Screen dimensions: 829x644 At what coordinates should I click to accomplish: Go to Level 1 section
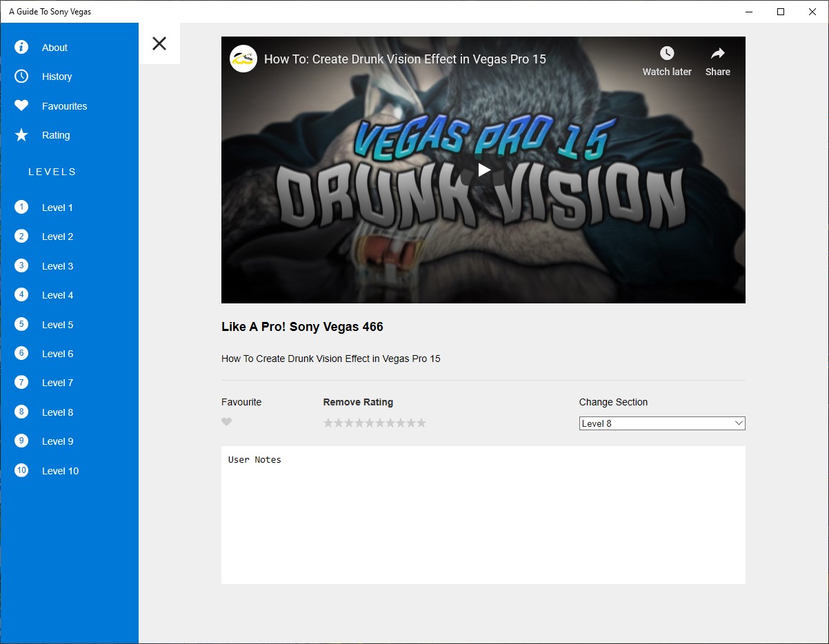[x=57, y=208]
